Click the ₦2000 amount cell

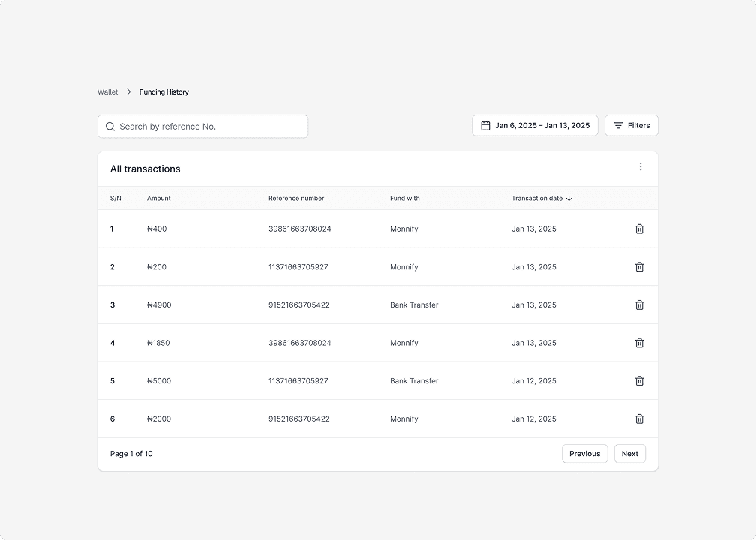(159, 418)
